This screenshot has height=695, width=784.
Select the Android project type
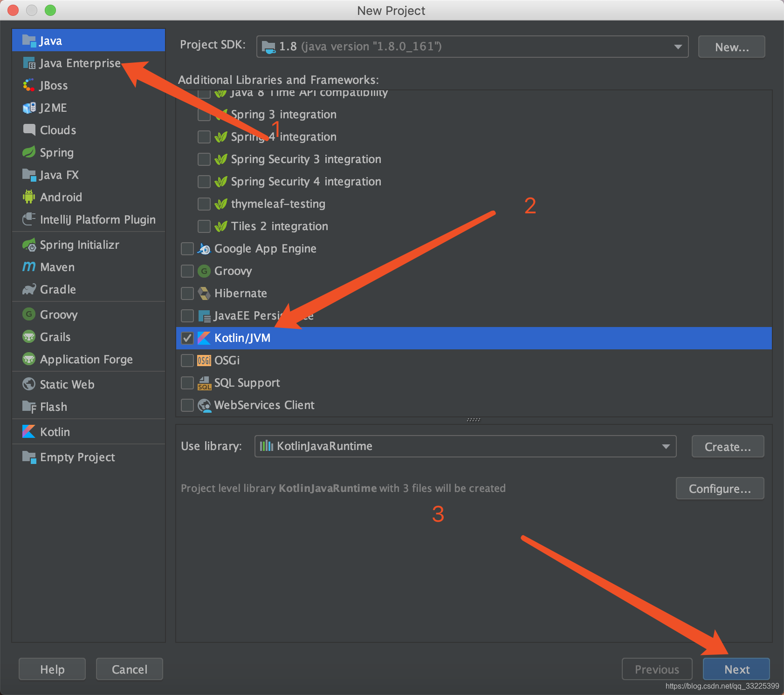tap(61, 197)
